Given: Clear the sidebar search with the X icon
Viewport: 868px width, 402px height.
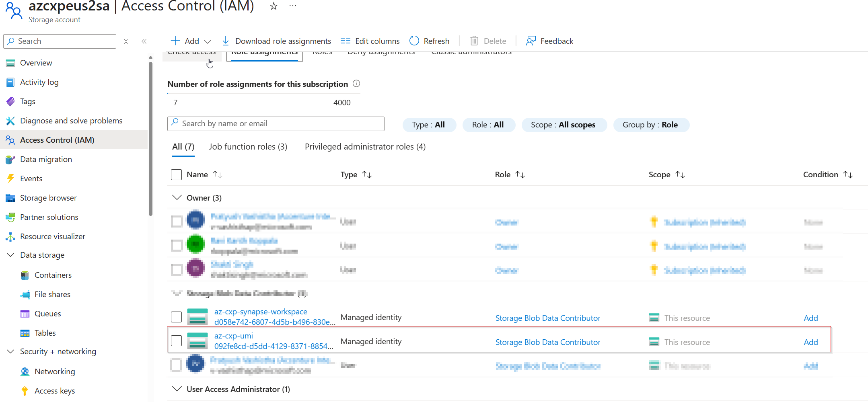Looking at the screenshot, I should (x=126, y=41).
